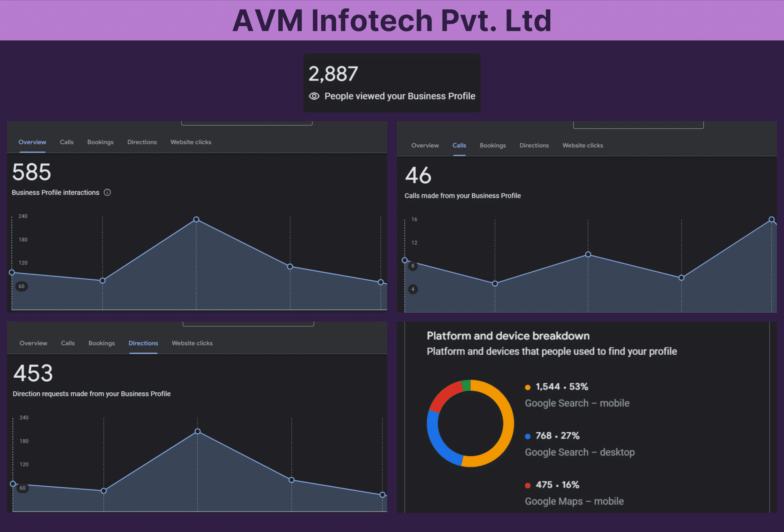Switch to Overview tab in the 453 directions panel
Viewport: 784px width, 532px height.
point(33,343)
